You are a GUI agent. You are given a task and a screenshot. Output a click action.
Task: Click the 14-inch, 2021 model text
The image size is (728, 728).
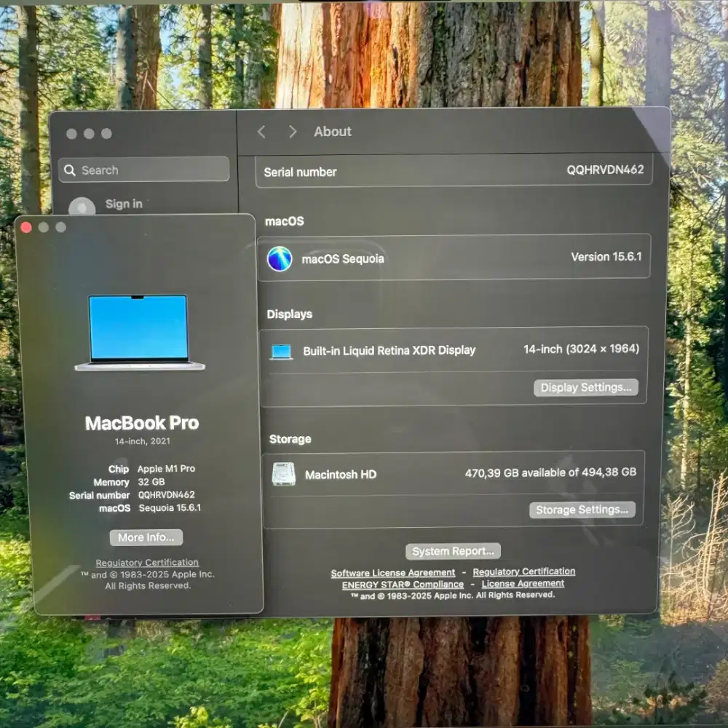coord(143,441)
